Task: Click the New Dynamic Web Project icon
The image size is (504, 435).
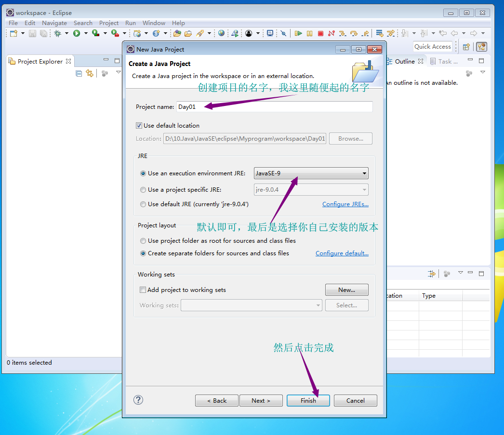Action: coord(137,33)
